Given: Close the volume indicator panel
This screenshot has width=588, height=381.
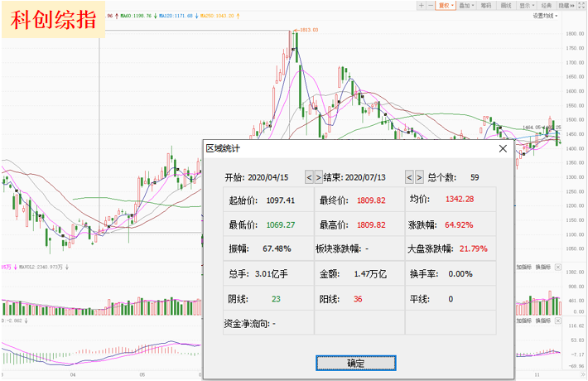Looking at the screenshot, I should tap(558, 267).
